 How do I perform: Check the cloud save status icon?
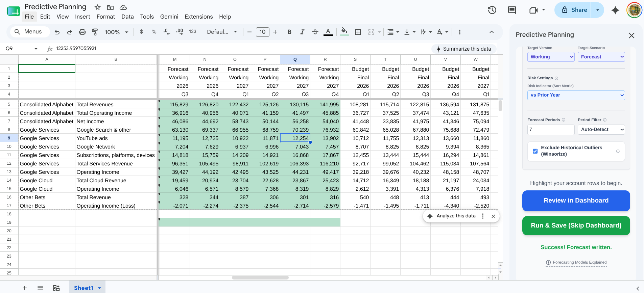click(123, 7)
